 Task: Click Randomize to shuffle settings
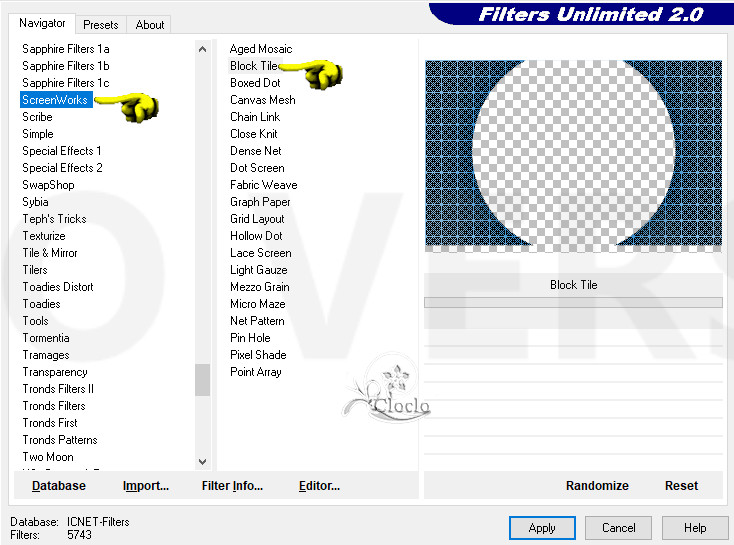pos(597,486)
